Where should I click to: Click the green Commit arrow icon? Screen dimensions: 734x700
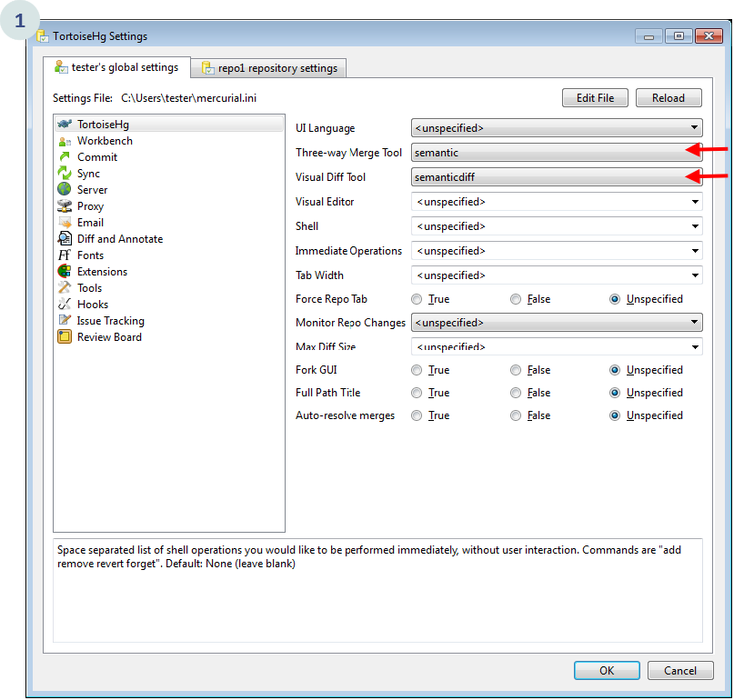pyautogui.click(x=65, y=156)
